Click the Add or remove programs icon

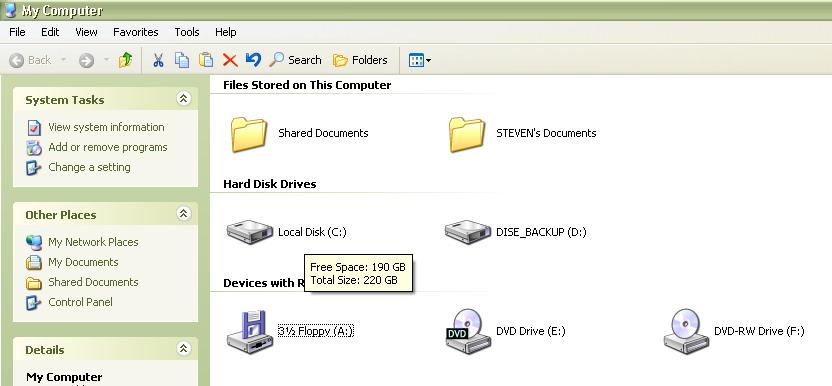34,148
